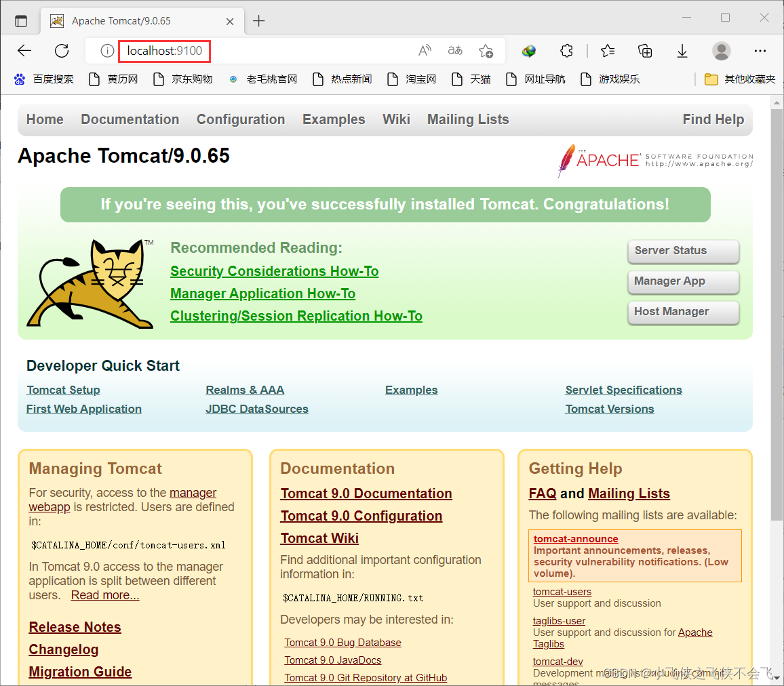Open 京东购物 bookmark
This screenshot has height=686, width=784.
point(183,79)
